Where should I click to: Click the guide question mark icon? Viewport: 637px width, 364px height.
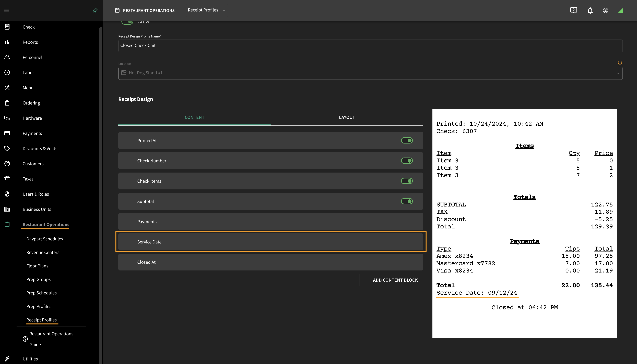[x=25, y=339]
